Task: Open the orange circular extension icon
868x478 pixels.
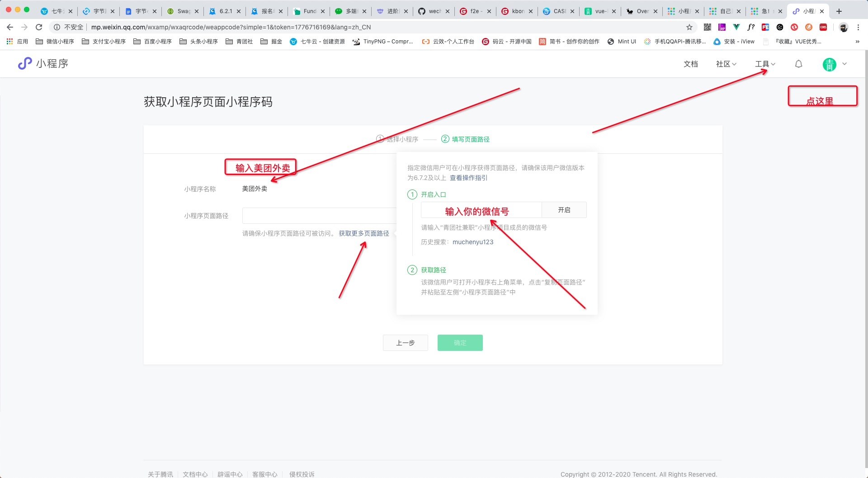Action: [809, 27]
